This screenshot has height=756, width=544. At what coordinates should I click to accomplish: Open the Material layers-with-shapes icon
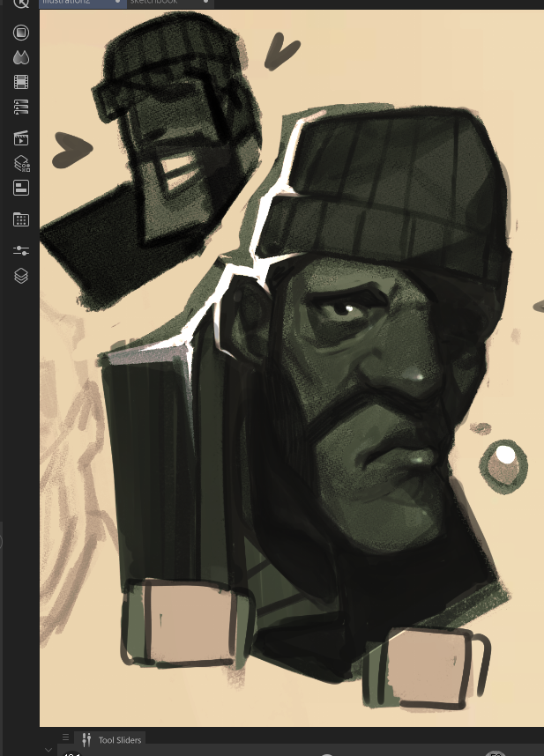coord(21,163)
